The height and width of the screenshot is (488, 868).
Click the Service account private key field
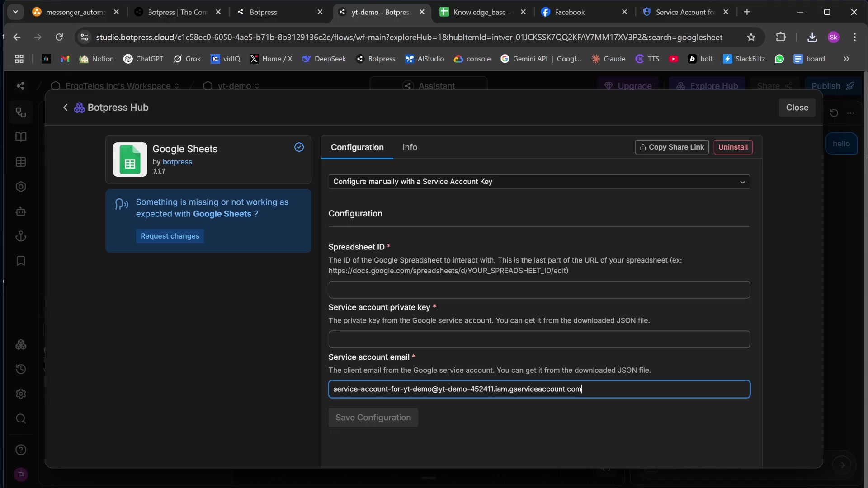539,339
